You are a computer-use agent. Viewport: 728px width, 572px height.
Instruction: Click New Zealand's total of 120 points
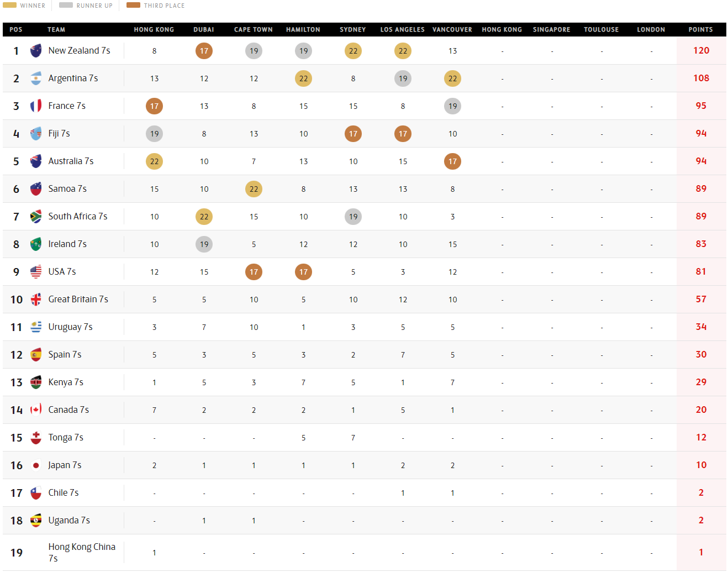click(701, 51)
